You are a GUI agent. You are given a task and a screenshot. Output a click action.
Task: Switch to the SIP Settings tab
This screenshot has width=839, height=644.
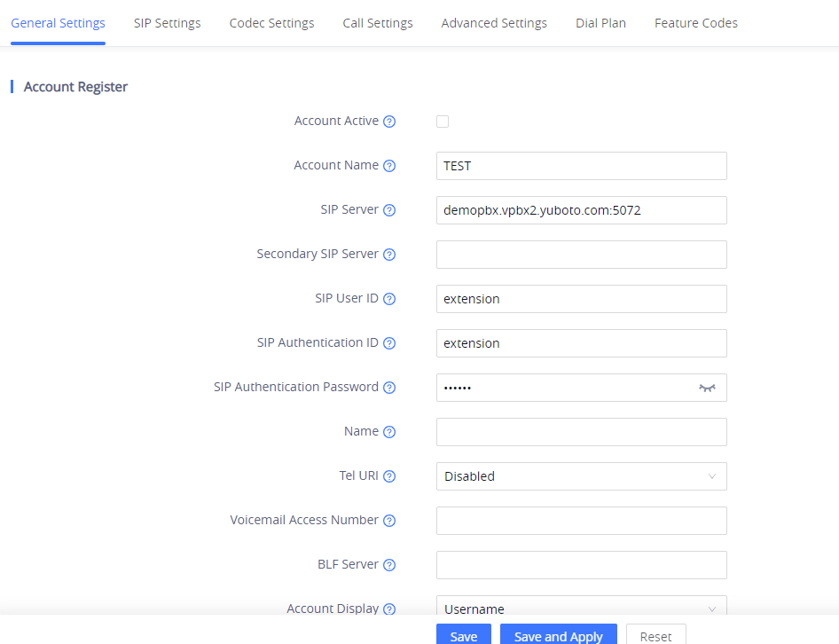167,23
